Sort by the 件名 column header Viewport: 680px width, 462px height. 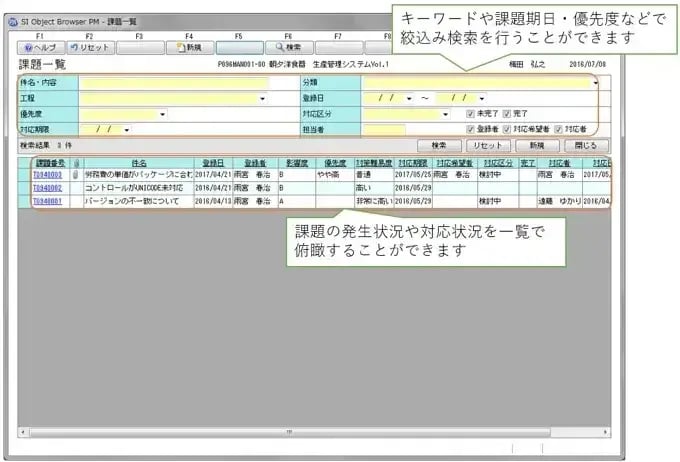pos(139,162)
